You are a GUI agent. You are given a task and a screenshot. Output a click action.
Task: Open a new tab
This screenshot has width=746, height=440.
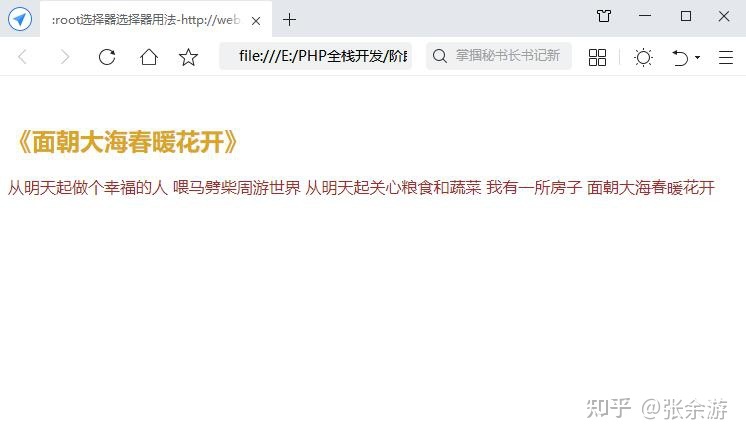click(x=289, y=20)
